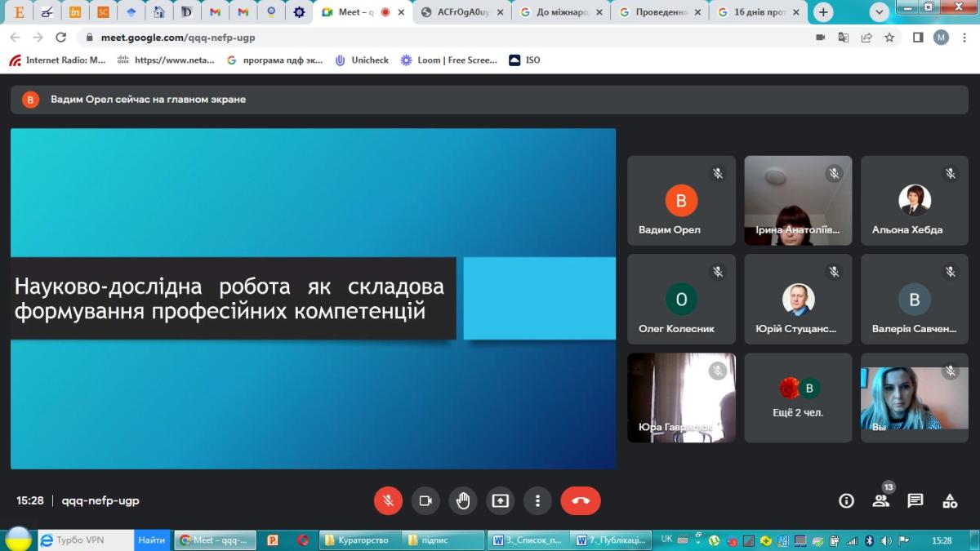The image size is (980, 551).
Task: Open the Unicheck bookmark
Action: coord(362,60)
